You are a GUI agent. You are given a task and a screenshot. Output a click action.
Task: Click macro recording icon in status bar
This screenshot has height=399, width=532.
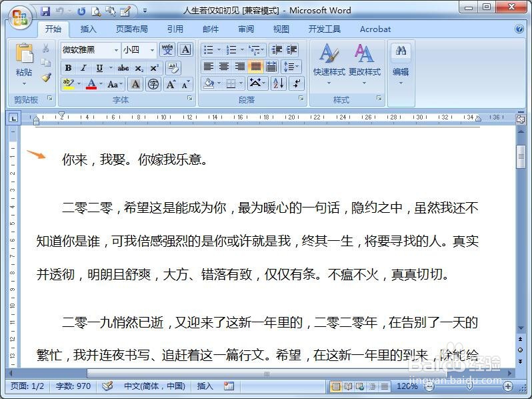click(229, 386)
